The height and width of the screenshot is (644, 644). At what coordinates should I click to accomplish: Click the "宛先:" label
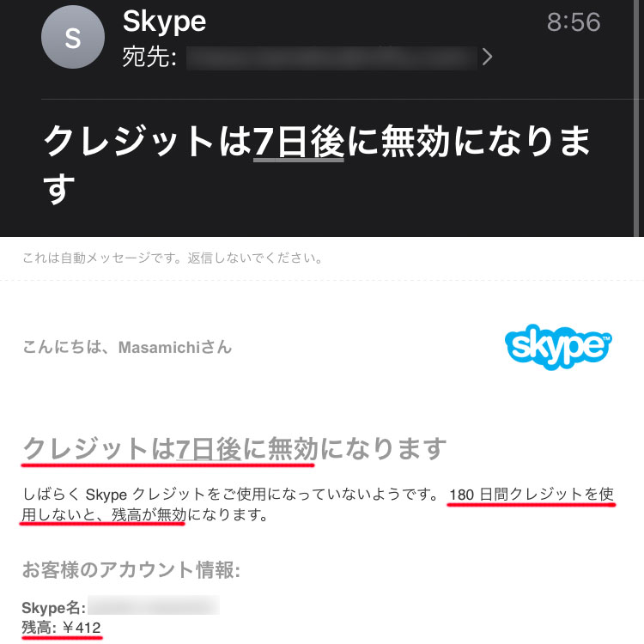point(149,57)
